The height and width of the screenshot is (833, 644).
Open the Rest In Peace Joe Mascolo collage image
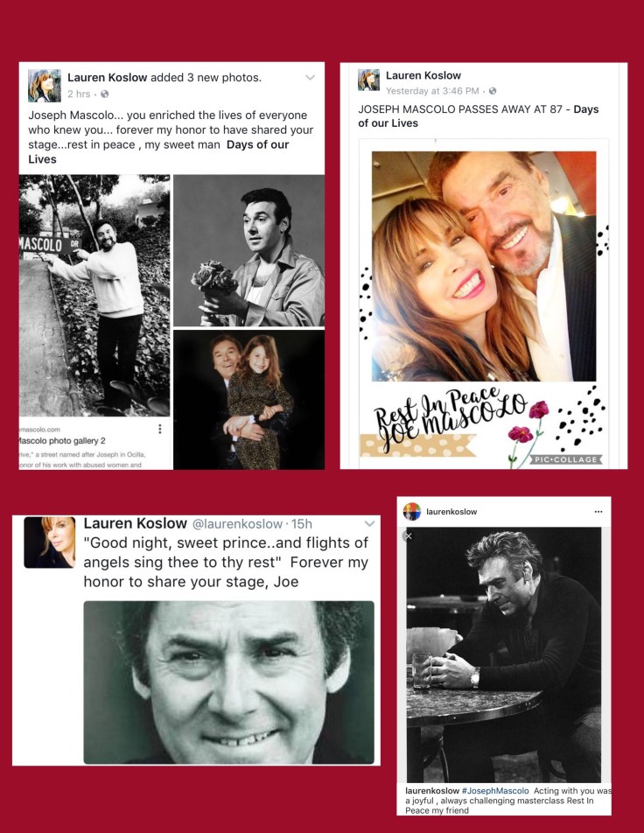(484, 304)
